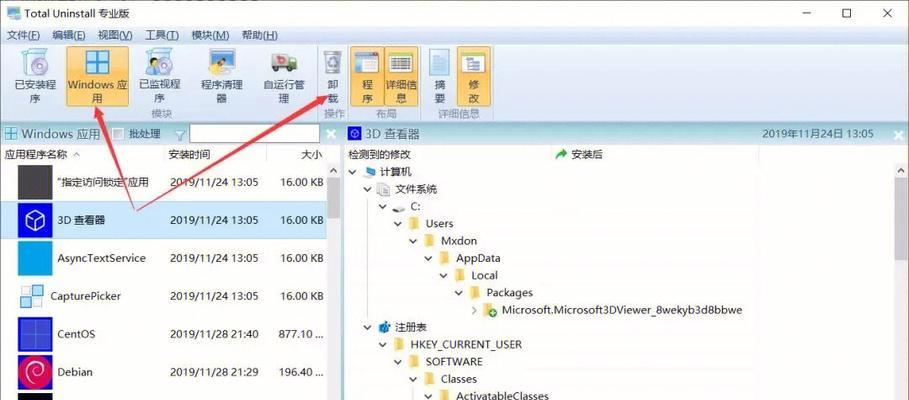Viewport: 909px width, 400px height.
Task: Collapse the SOFTWARE registry node
Action: pos(398,362)
